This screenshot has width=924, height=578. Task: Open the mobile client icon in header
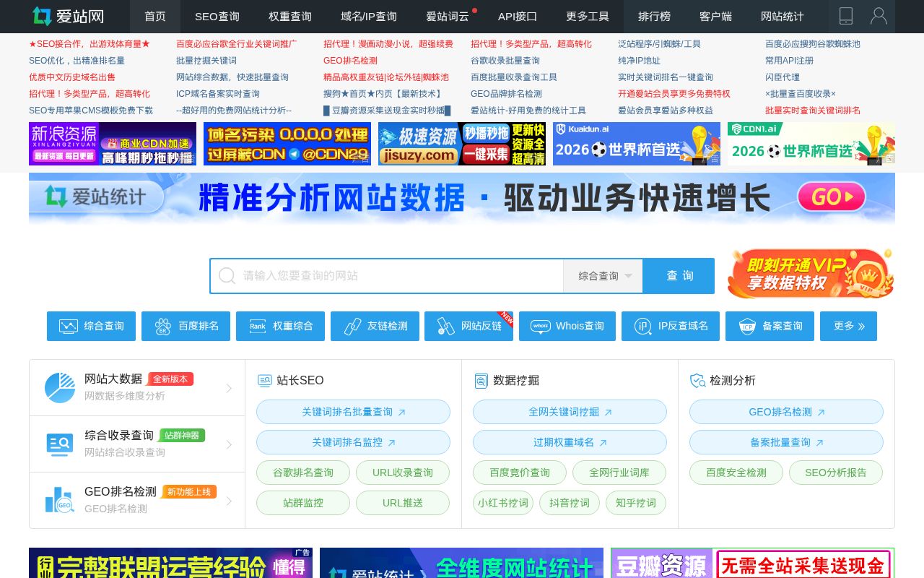click(x=845, y=16)
